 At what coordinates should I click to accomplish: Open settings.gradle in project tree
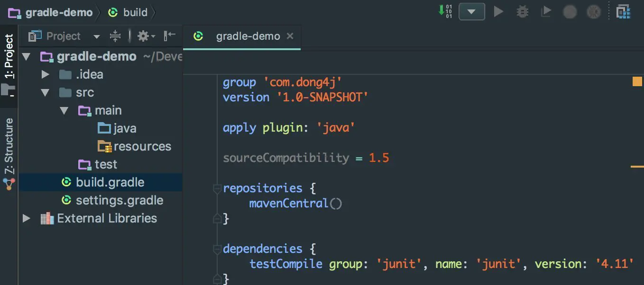(x=119, y=200)
